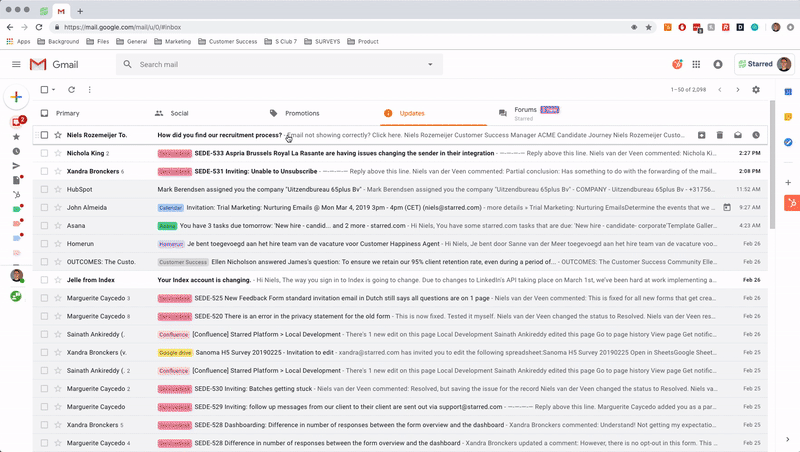The height and width of the screenshot is (452, 800).
Task: Star the Xandra Bronckers SEDE-531 email
Action: (x=58, y=171)
